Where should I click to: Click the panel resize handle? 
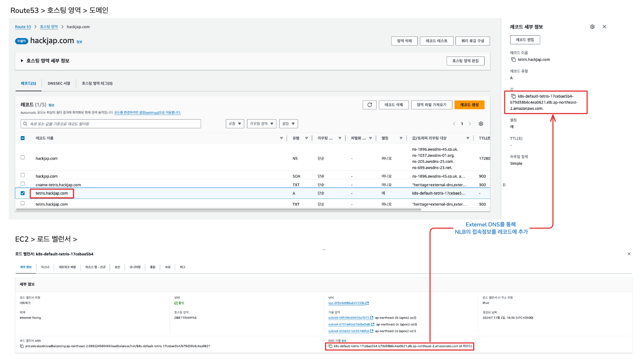tap(504, 185)
